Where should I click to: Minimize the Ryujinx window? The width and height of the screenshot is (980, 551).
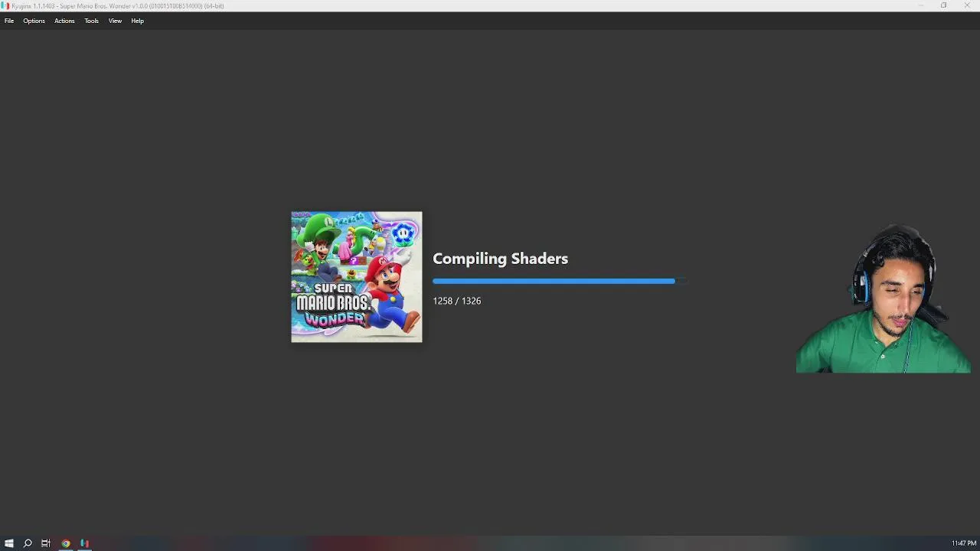coord(921,5)
